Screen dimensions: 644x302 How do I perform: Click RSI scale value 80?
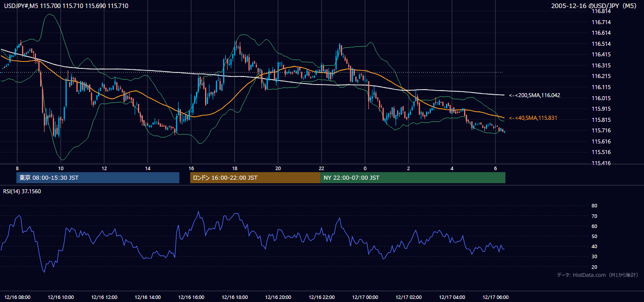(x=594, y=206)
